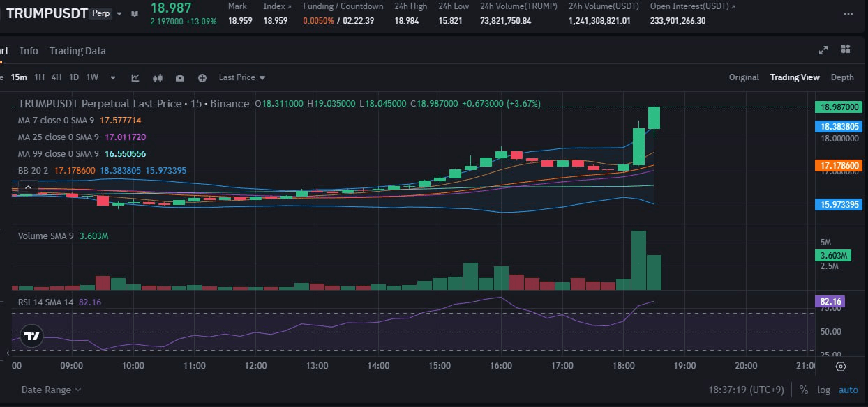Click the 15.973395 lower band label

838,204
